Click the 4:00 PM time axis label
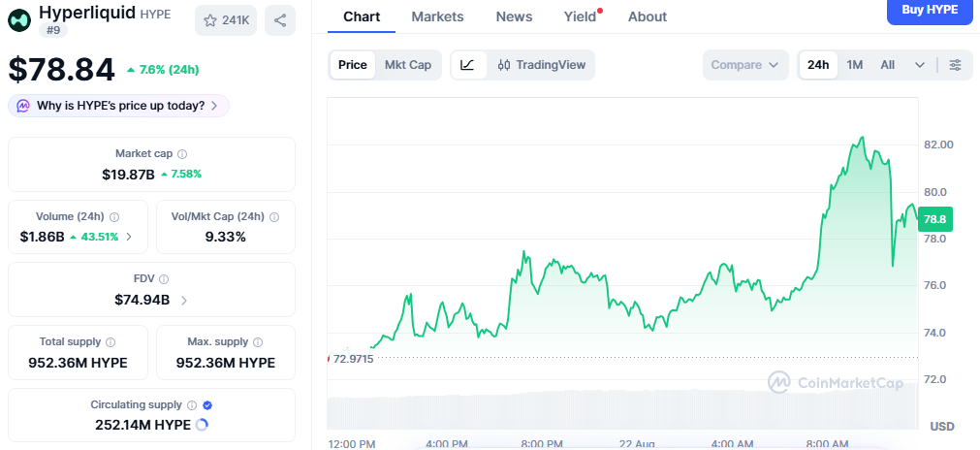 (446, 444)
